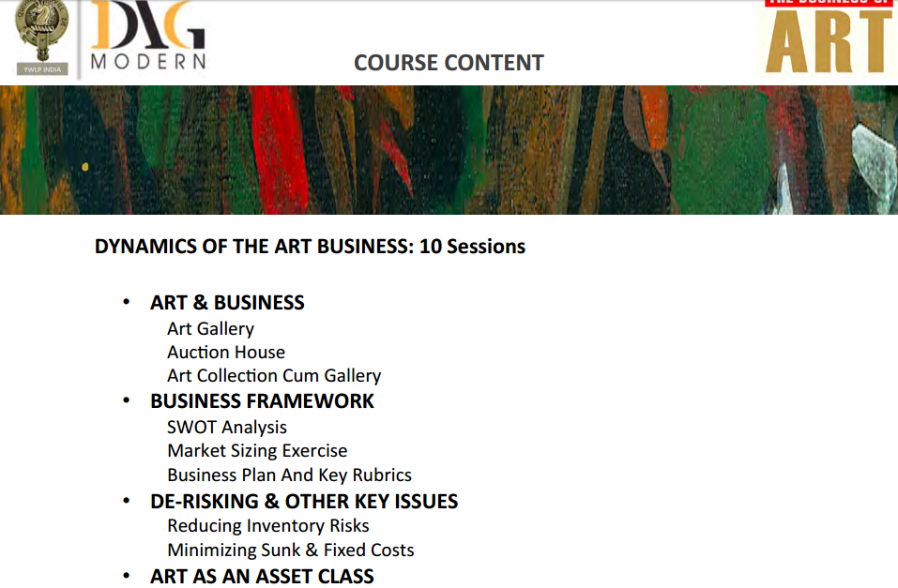This screenshot has height=588, width=898.
Task: Click the BUSINESS FRAMEWORK section title
Action: click(x=262, y=401)
